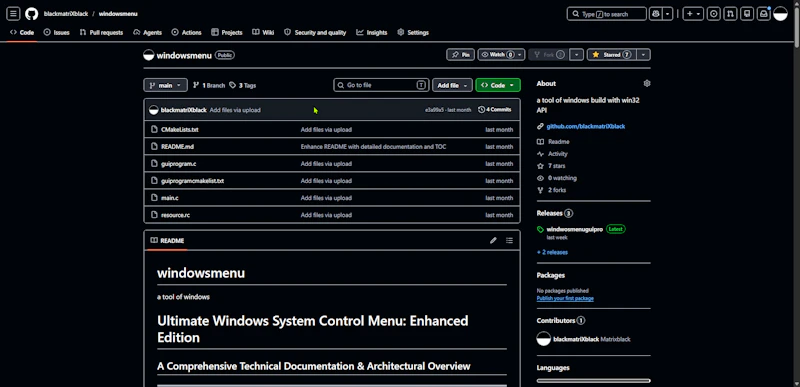Viewport: 800px width, 387px height.
Task: Open the Security and quality tab
Action: coord(315,32)
